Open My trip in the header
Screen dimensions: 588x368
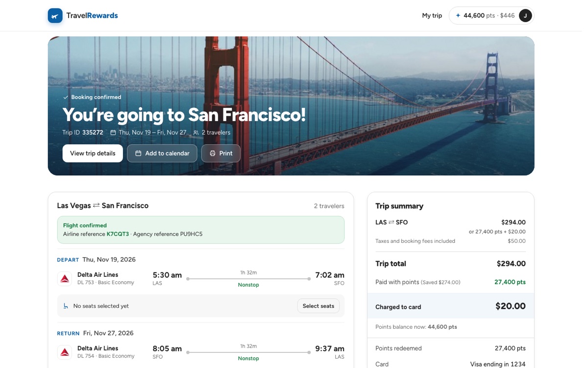432,16
